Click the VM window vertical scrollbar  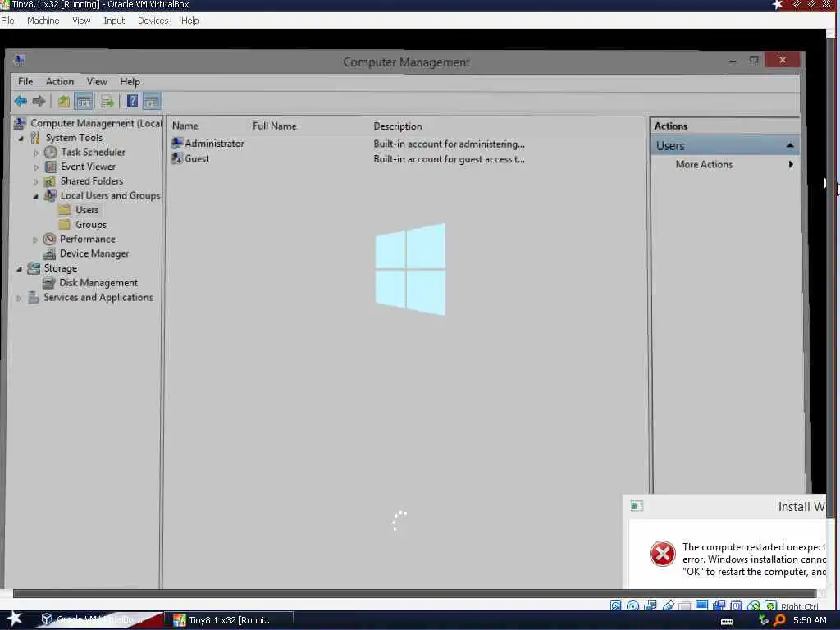[831, 279]
